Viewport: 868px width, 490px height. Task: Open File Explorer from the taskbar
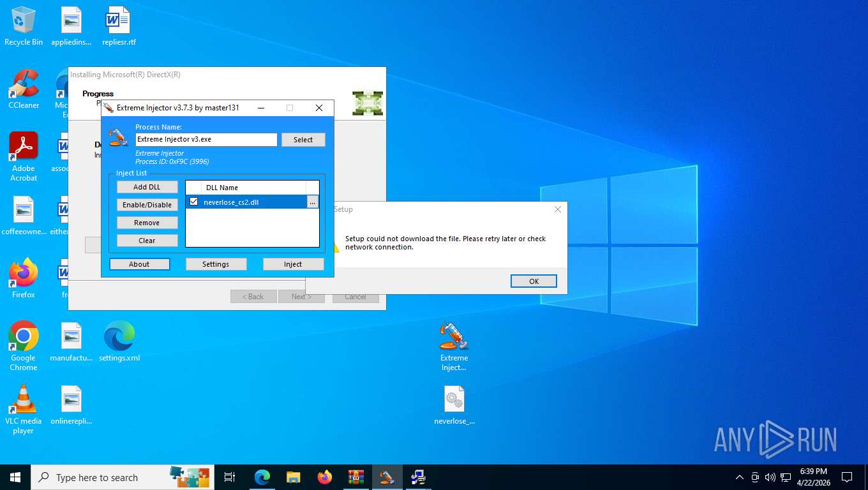(293, 477)
